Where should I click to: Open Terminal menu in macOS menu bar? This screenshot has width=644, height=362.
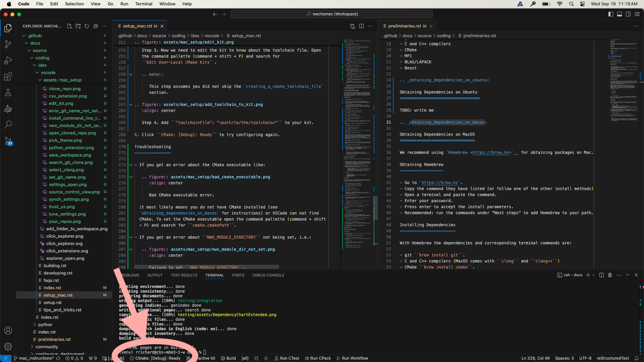pyautogui.click(x=144, y=4)
